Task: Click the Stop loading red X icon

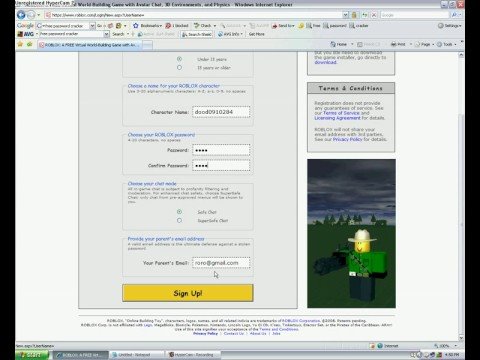Action: point(374,15)
